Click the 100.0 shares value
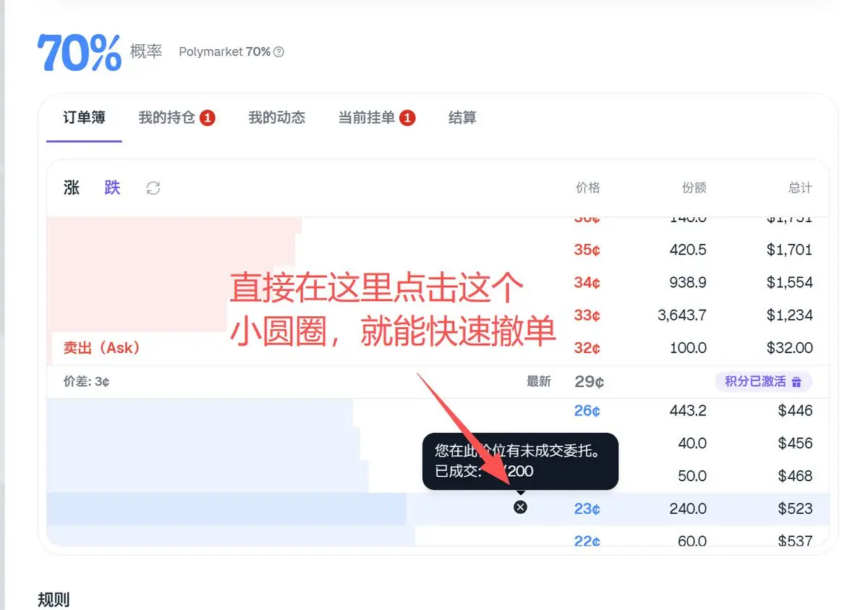 coord(689,348)
